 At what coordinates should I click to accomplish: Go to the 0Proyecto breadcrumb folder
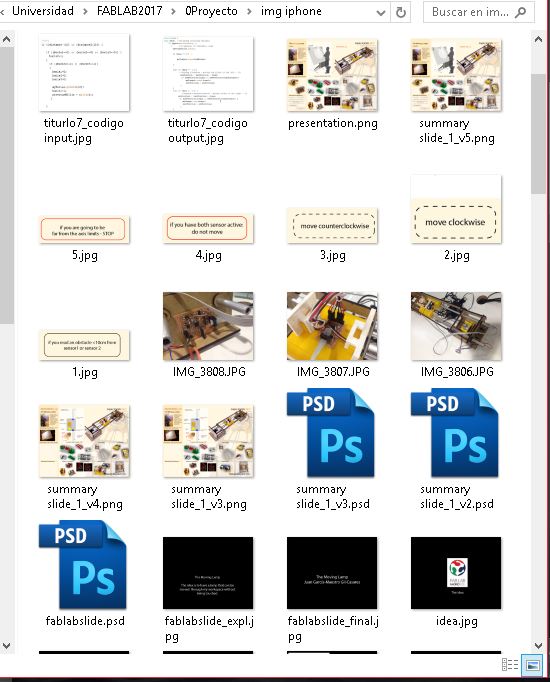(211, 11)
